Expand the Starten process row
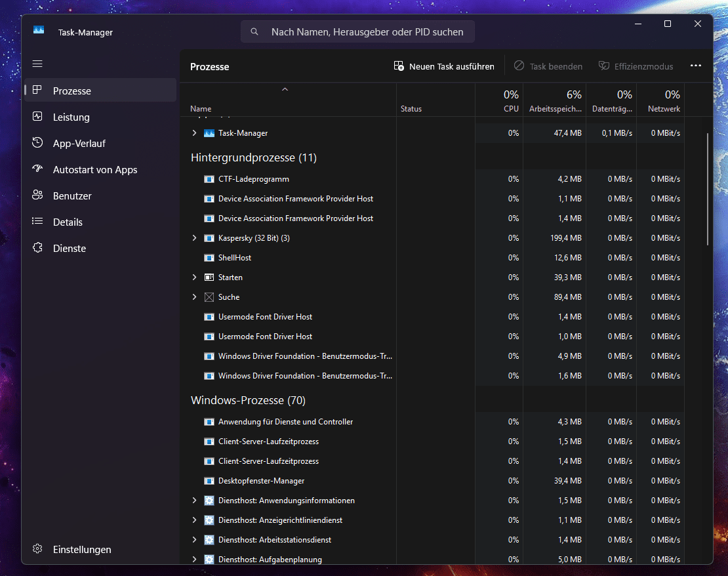This screenshot has width=728, height=576. (x=195, y=278)
